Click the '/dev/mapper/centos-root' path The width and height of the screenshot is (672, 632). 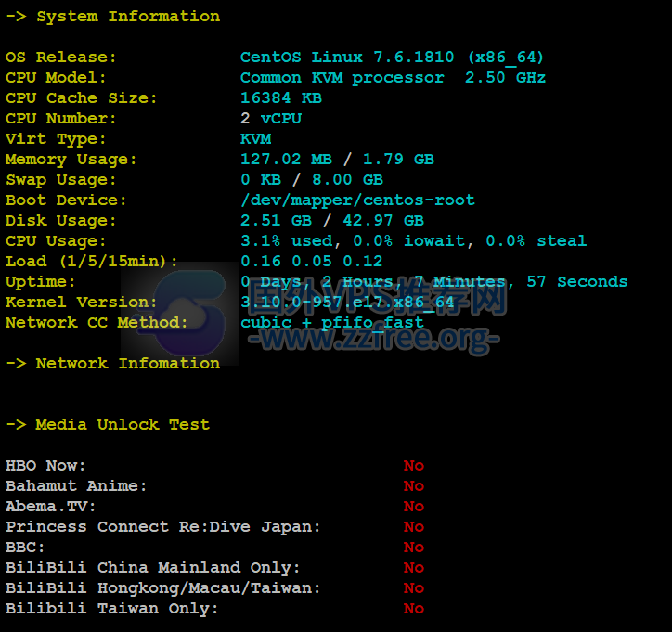click(x=358, y=200)
